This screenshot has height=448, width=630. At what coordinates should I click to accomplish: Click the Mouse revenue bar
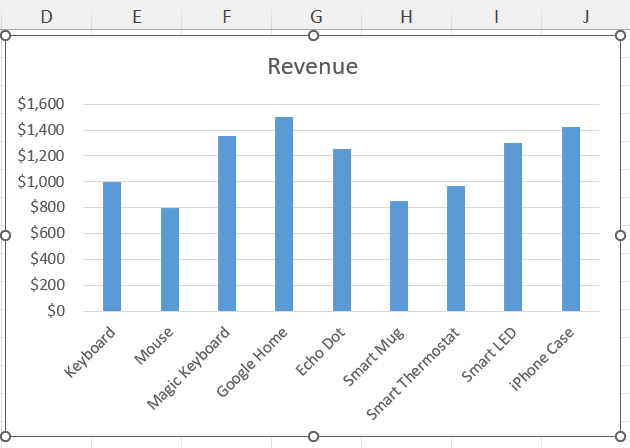tap(170, 260)
